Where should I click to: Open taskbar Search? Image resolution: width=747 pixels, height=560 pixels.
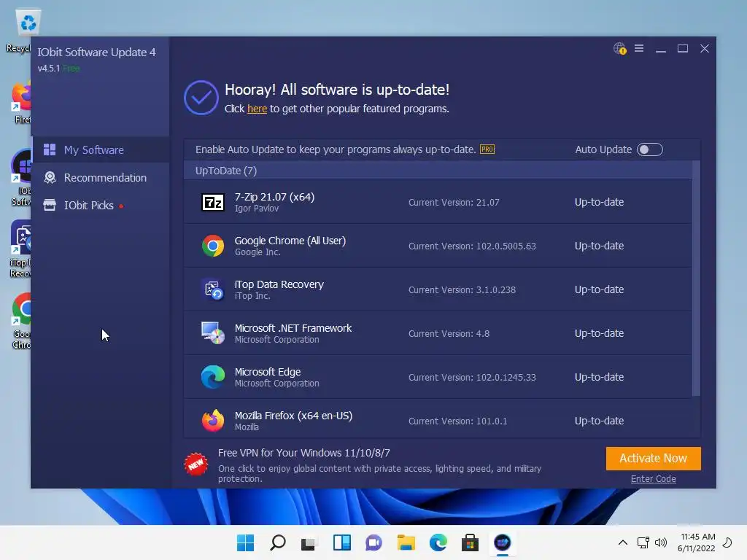coord(278,542)
